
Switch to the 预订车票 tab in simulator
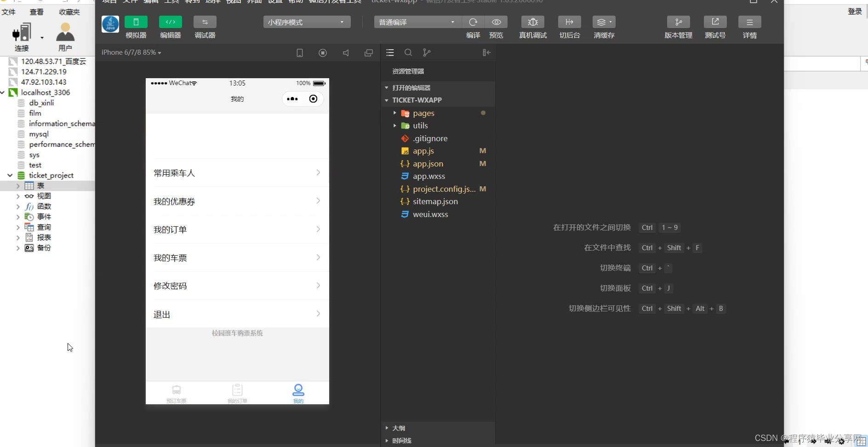177,393
